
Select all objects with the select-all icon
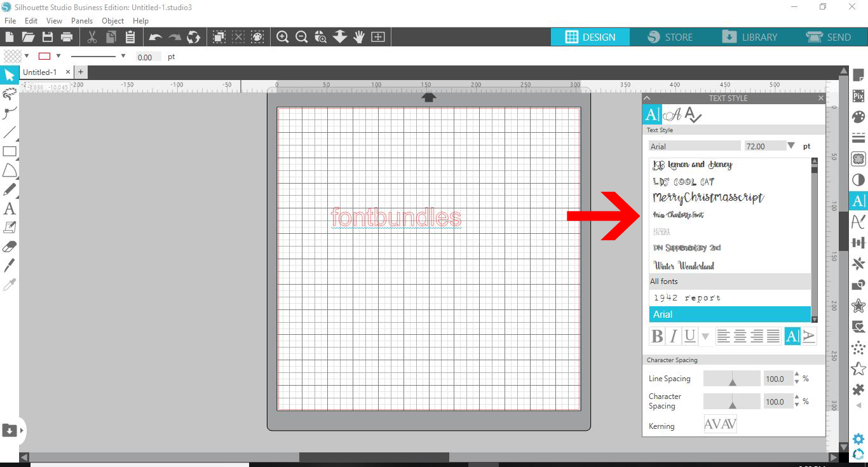coord(219,37)
